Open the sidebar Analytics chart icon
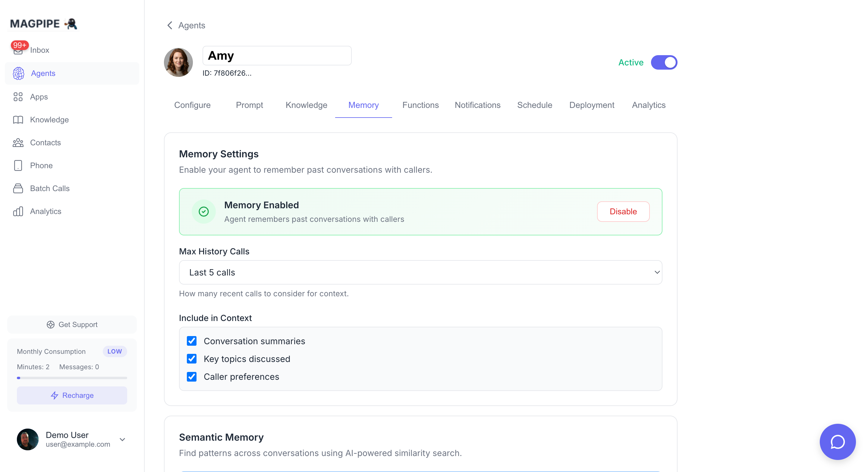868x472 pixels. pos(18,212)
